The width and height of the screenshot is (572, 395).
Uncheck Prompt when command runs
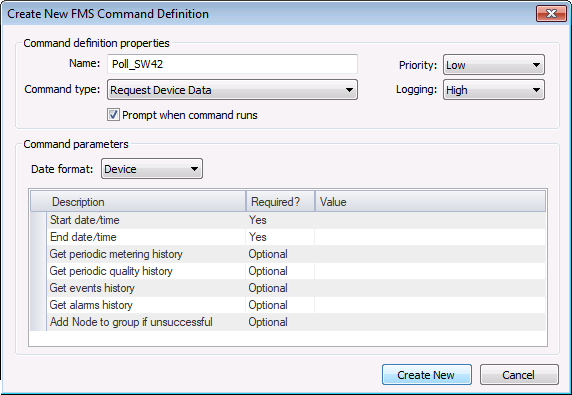click(113, 115)
